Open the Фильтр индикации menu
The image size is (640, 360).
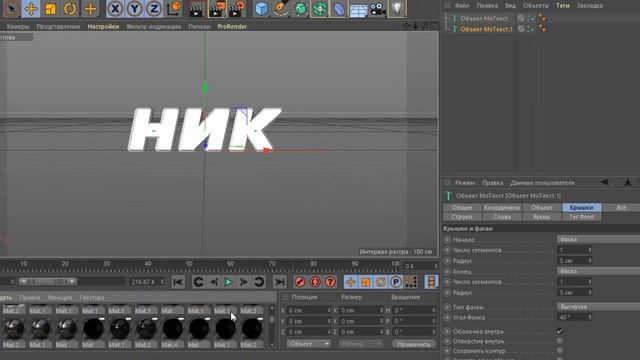[x=153, y=27]
